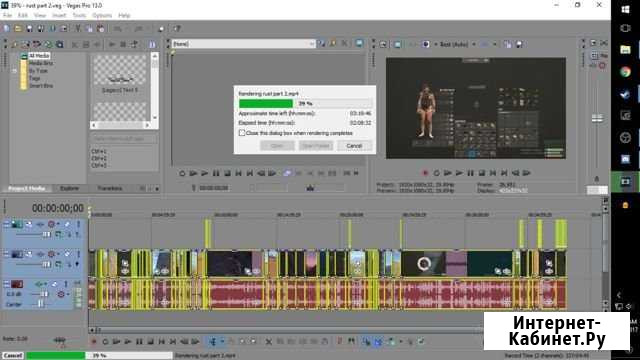
Task: Open Chrome from the Windows taskbar
Action: click(x=625, y=72)
